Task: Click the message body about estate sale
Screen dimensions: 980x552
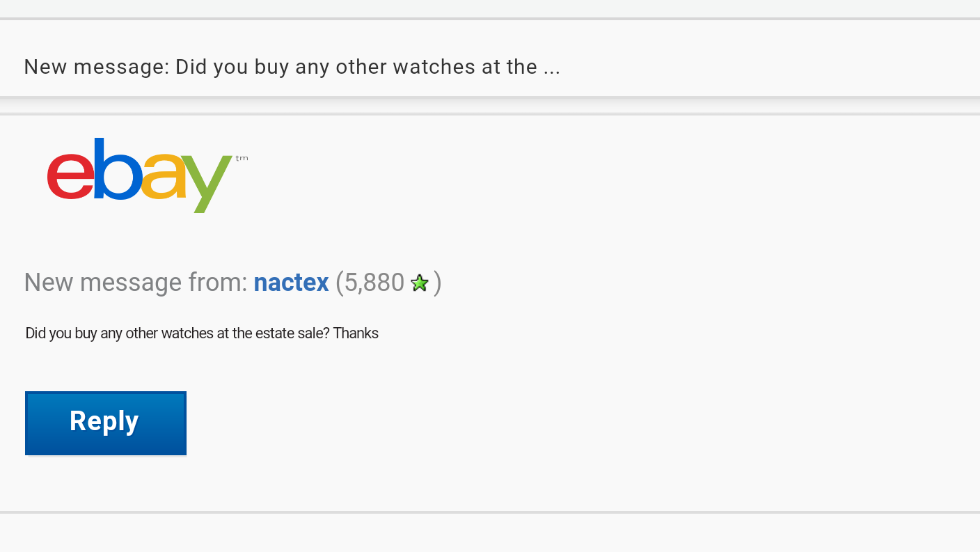Action: (x=202, y=333)
